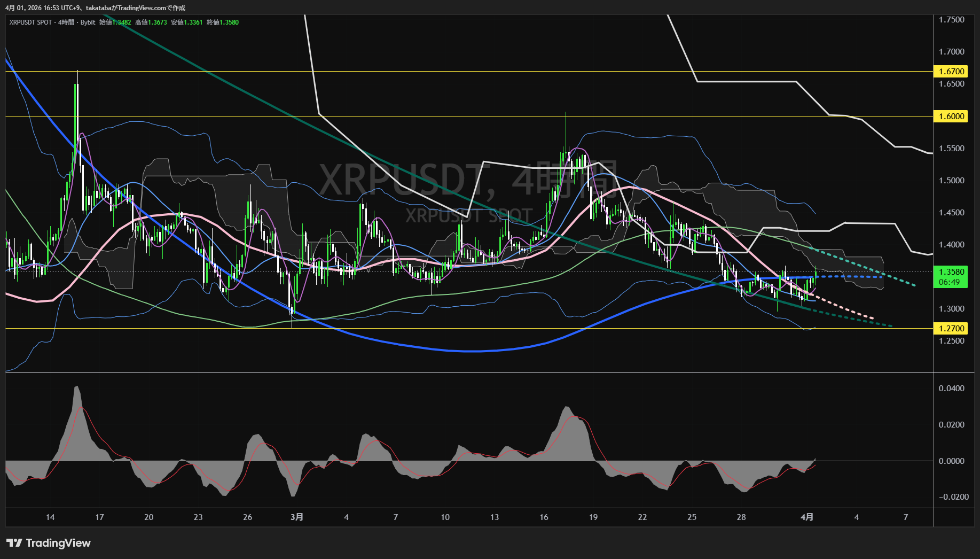Click date 20 on the time axis

point(149,517)
